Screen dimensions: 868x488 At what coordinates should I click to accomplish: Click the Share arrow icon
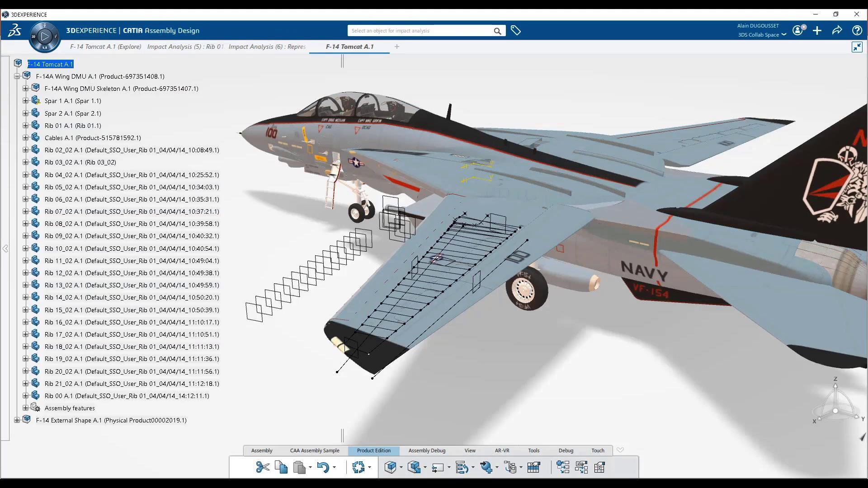[x=837, y=31]
